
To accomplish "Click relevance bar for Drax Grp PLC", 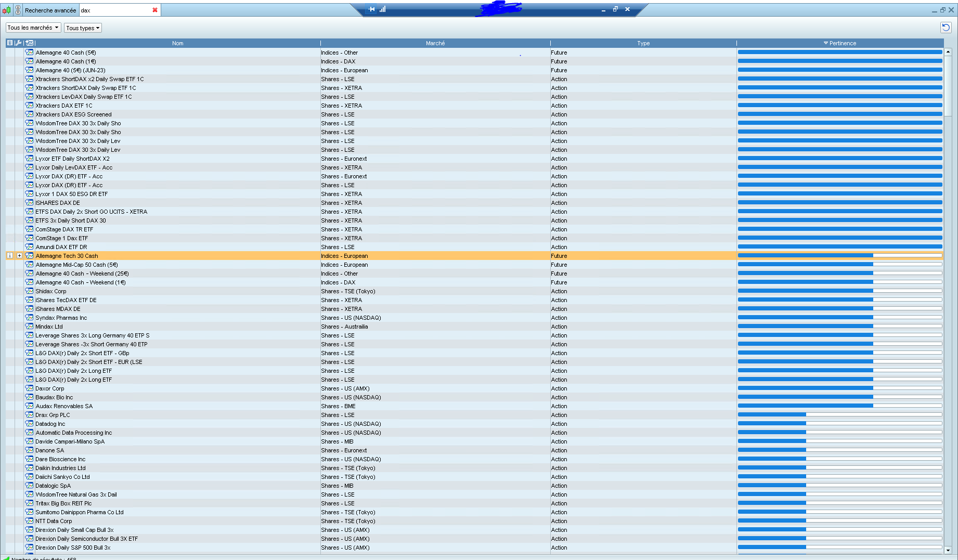I will tap(840, 415).
